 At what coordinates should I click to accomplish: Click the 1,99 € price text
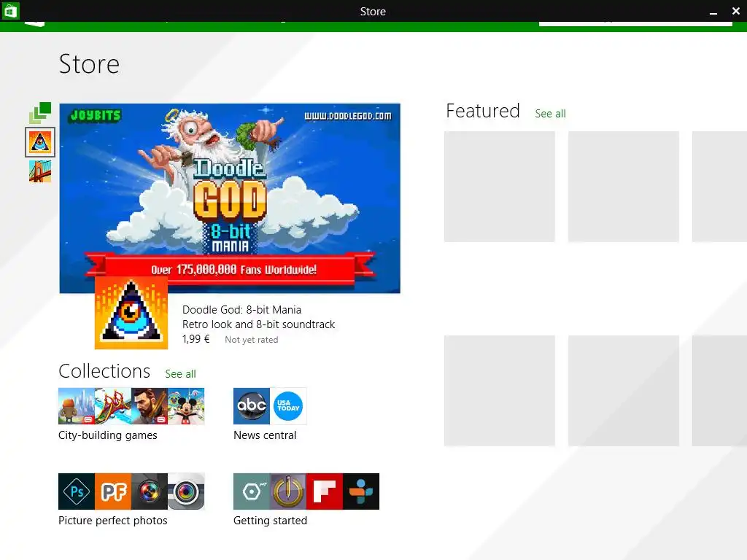[x=196, y=339]
